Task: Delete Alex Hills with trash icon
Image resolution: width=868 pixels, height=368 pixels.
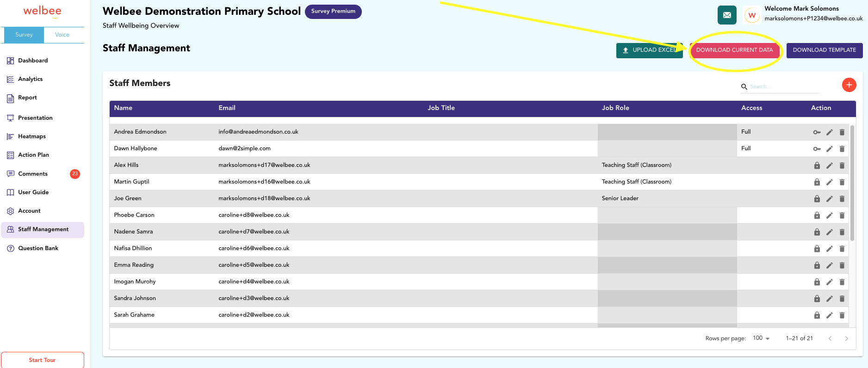Action: [x=842, y=166]
